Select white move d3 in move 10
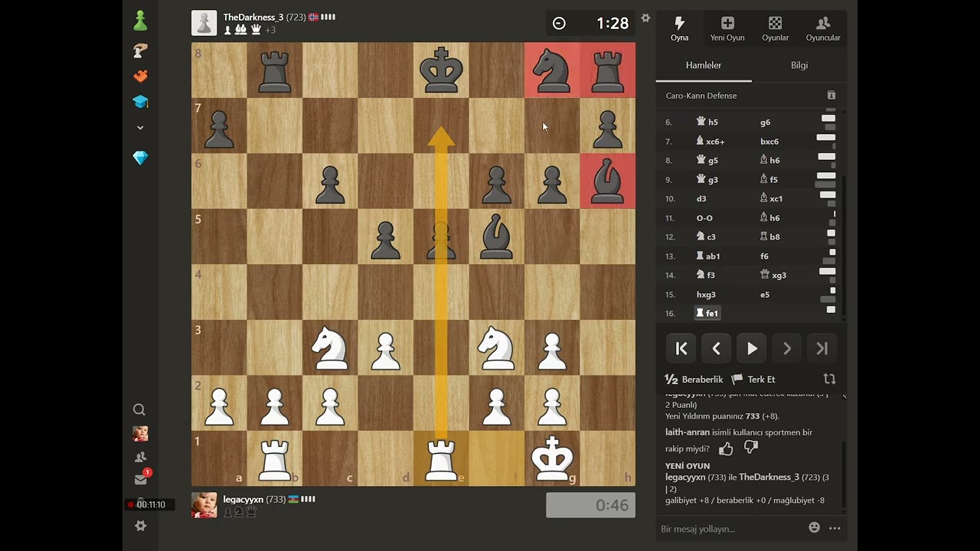This screenshot has width=980, height=551. point(701,199)
